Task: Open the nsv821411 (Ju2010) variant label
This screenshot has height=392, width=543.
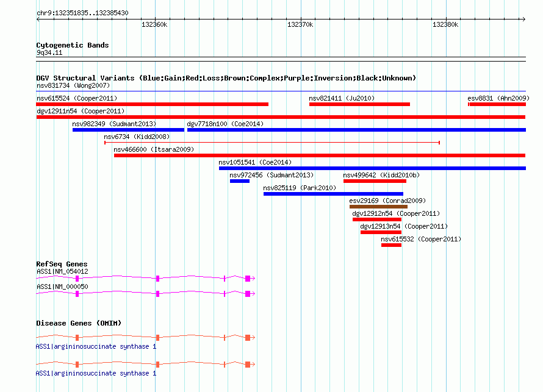Action: (x=342, y=98)
